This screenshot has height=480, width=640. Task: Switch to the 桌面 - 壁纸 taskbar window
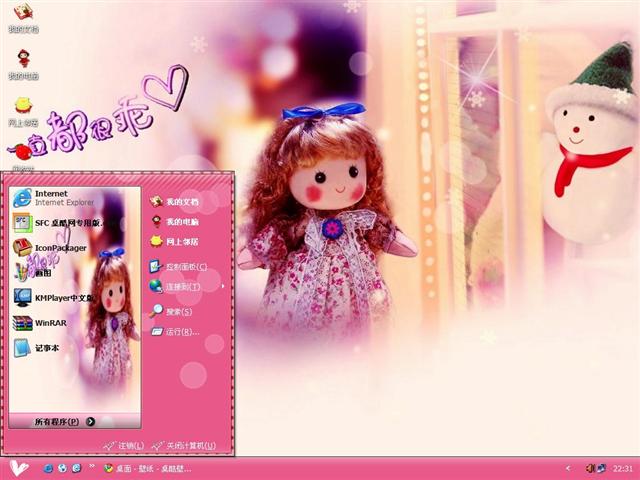(147, 469)
